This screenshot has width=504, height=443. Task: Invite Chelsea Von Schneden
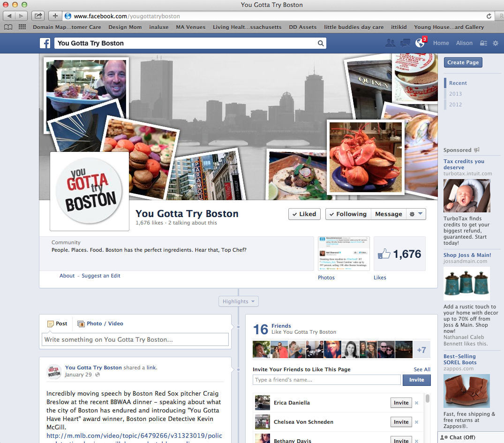401,422
